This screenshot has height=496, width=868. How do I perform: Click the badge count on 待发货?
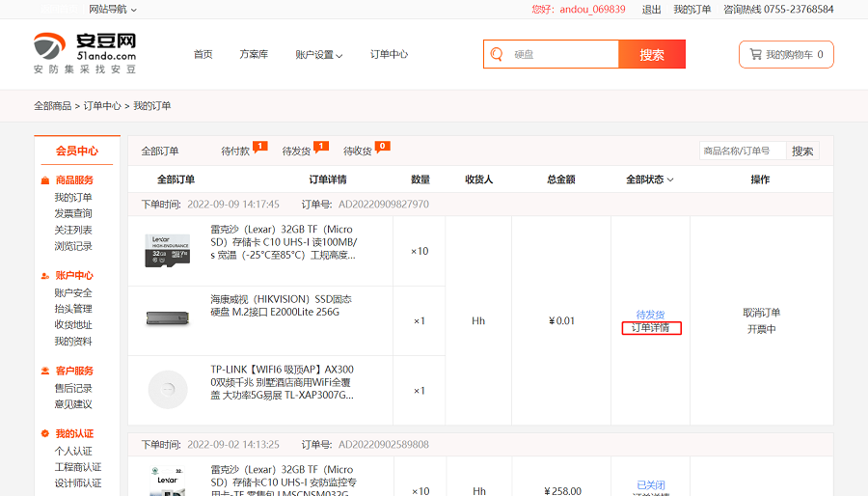[321, 146]
